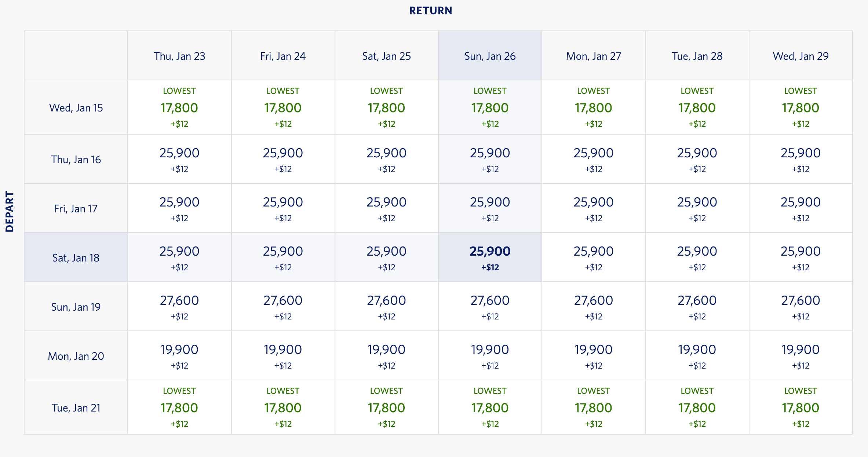The width and height of the screenshot is (868, 457).
Task: Select the Sun, Jan 26 return column header
Action: (x=490, y=56)
